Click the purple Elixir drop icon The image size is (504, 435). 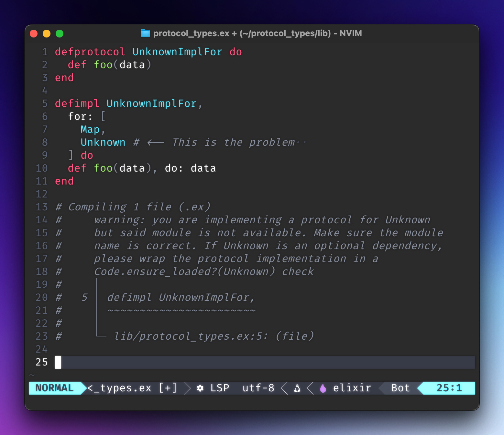(323, 388)
